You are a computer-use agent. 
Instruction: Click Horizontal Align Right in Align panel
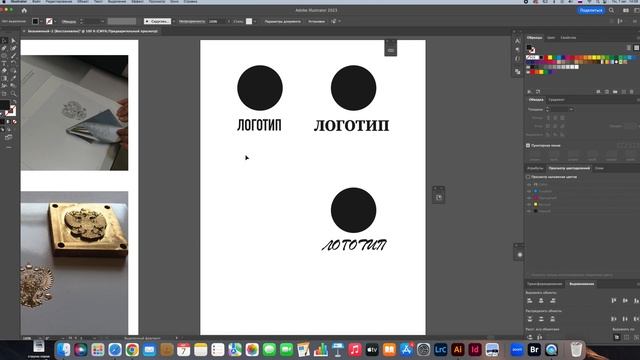553,301
